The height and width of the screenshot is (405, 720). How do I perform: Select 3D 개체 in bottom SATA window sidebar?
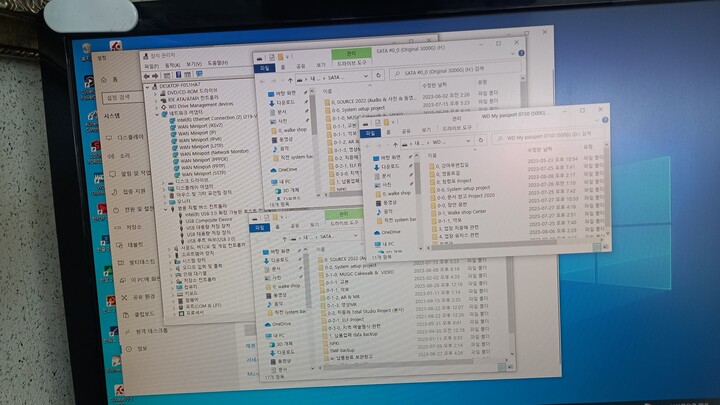pos(281,344)
